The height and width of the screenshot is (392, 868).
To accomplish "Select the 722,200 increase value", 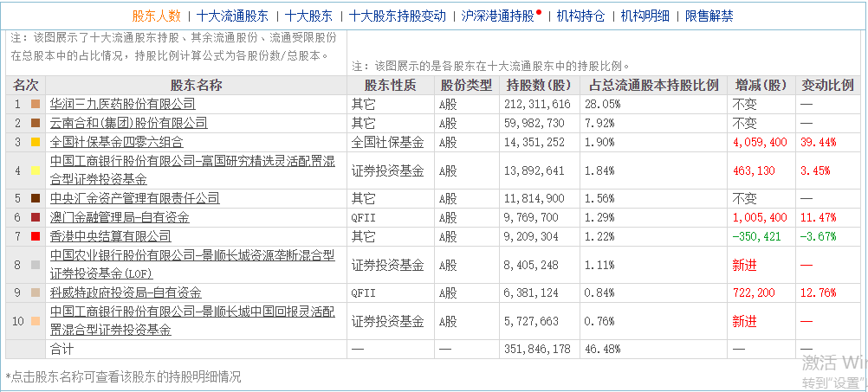I will (754, 293).
